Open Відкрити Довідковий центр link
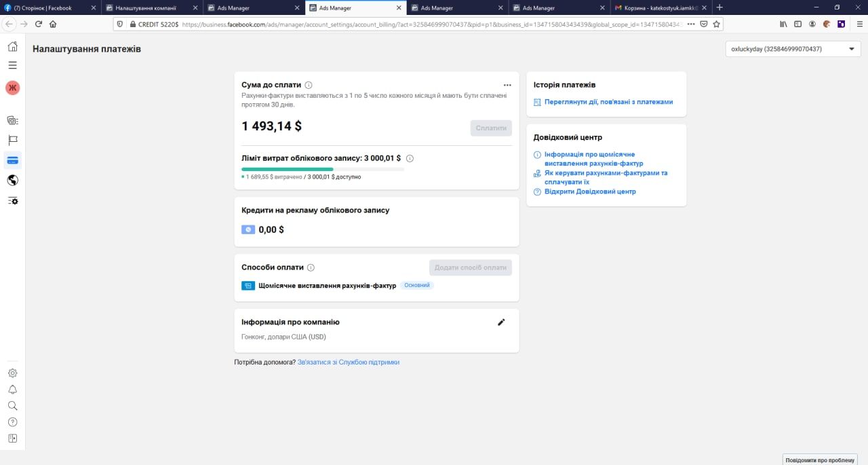 click(x=590, y=191)
